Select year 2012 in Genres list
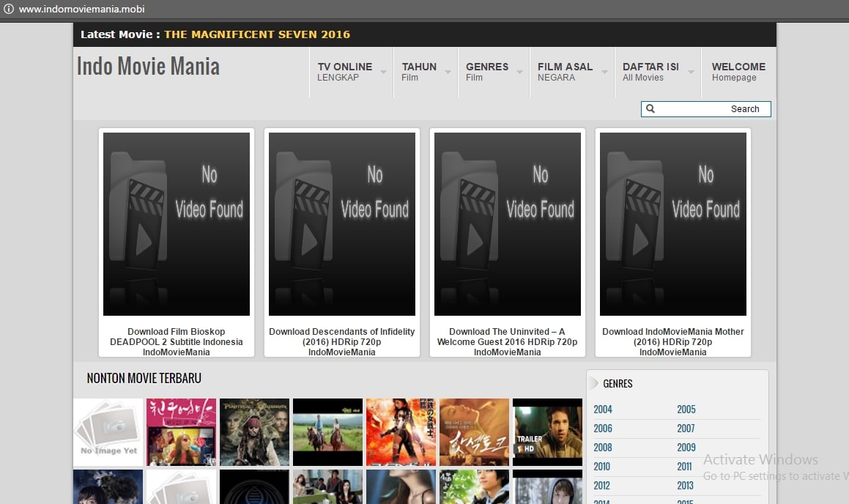Image resolution: width=849 pixels, height=504 pixels. click(x=601, y=485)
